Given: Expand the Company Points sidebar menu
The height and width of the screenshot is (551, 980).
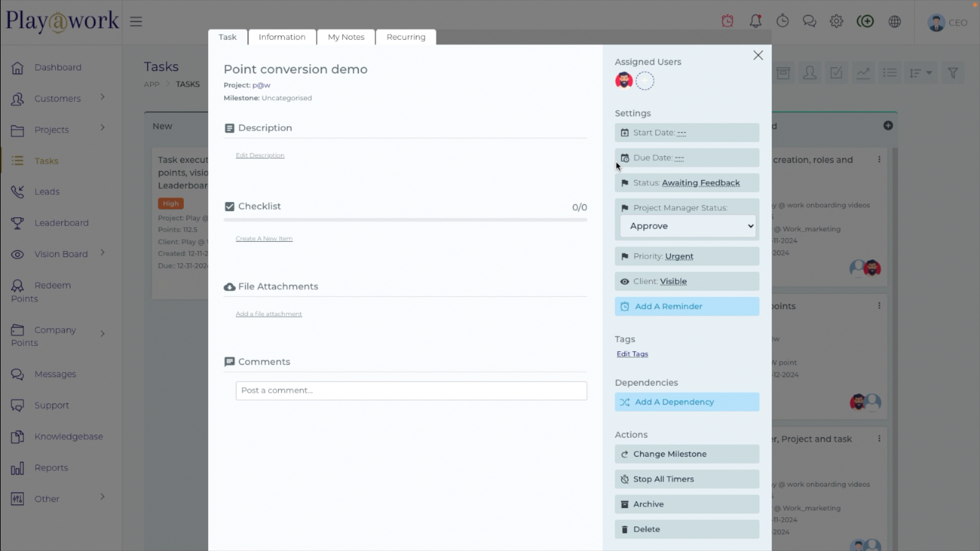Looking at the screenshot, I should point(102,334).
